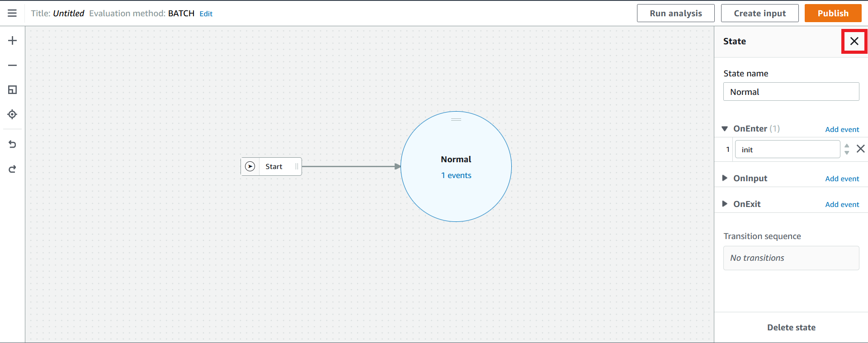Screen dimensions: 868x343
Task: Move the init event down in order
Action: pos(847,153)
